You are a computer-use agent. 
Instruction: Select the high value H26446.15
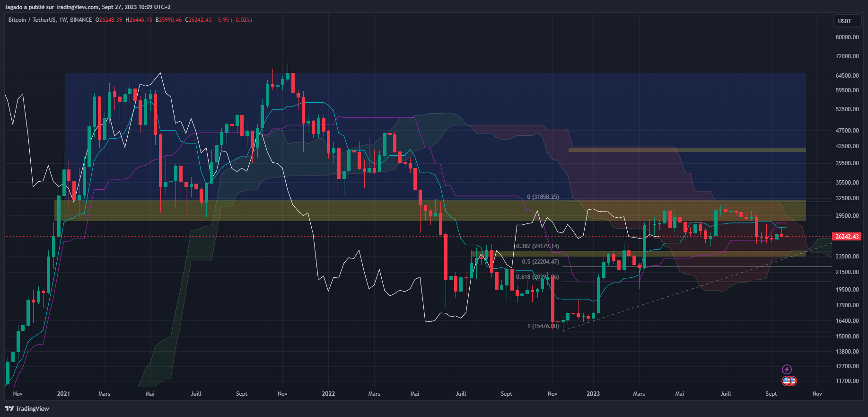[x=139, y=20]
